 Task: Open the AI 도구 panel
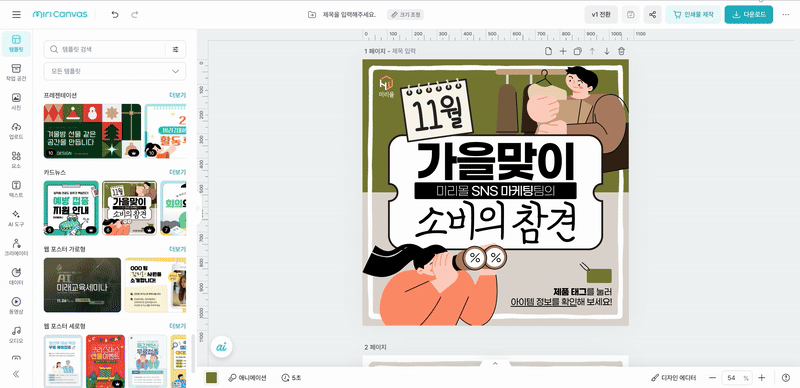pyautogui.click(x=16, y=218)
